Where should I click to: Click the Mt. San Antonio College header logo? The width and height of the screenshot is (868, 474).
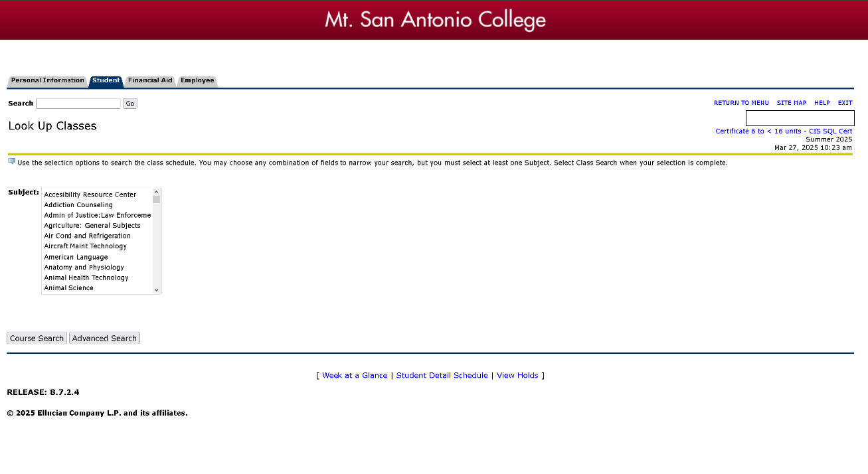pyautogui.click(x=435, y=20)
